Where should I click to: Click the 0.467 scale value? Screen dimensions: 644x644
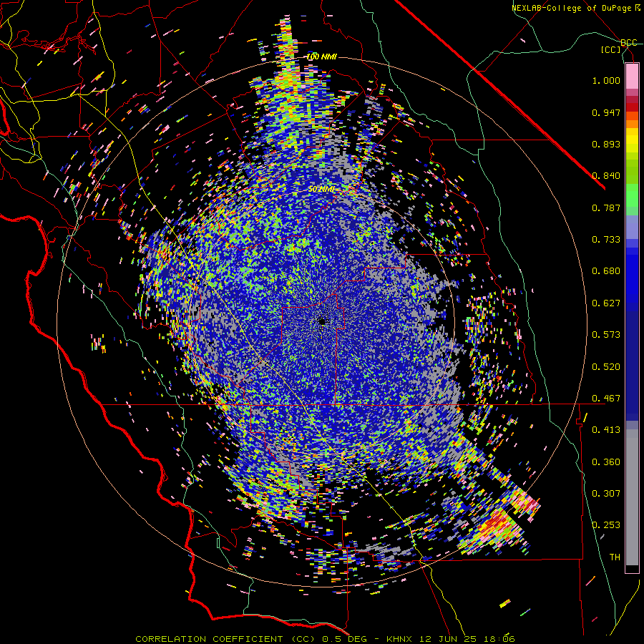[x=606, y=399]
